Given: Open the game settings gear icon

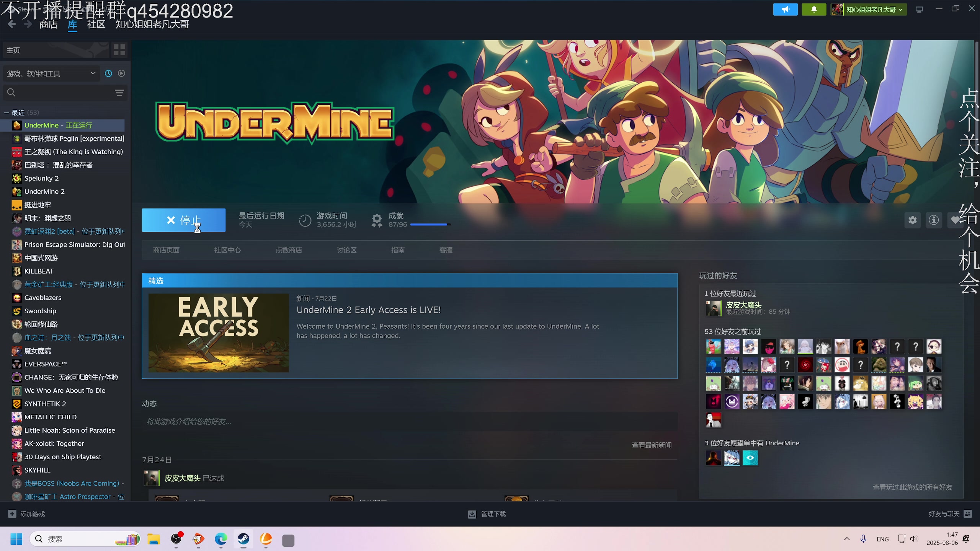Looking at the screenshot, I should 913,220.
